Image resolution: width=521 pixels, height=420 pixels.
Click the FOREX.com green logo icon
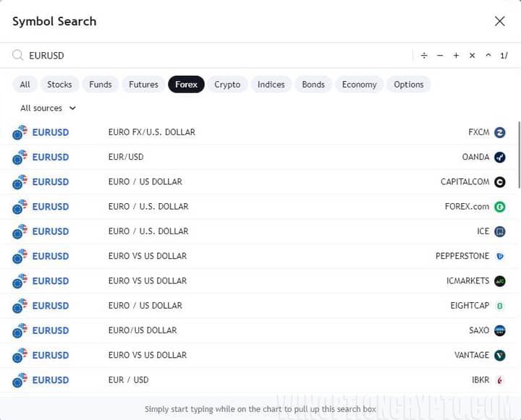[499, 207]
